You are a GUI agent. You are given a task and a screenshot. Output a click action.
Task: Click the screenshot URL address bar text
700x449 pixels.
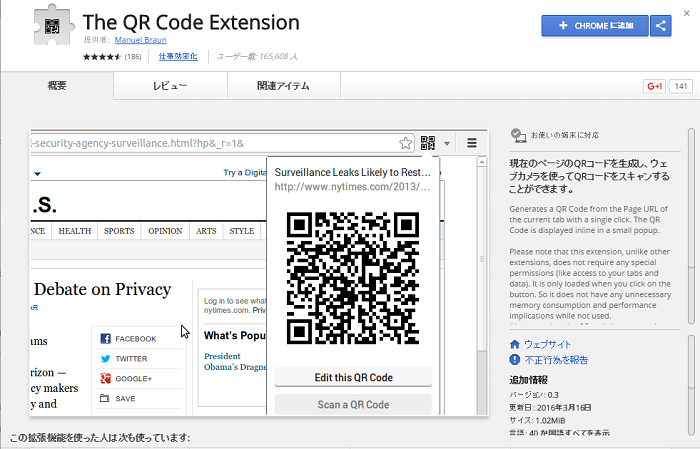pyautogui.click(x=137, y=143)
